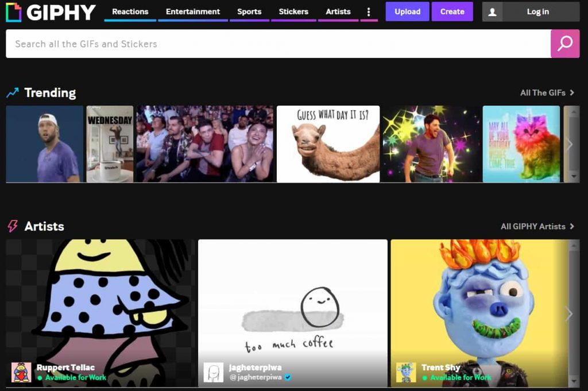Viewport: 588px width, 391px height.
Task: Click Trending scrollbar down arrow
Action: 574,177
